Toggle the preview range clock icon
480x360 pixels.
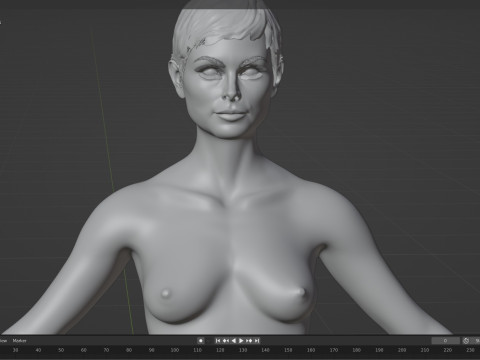466,340
